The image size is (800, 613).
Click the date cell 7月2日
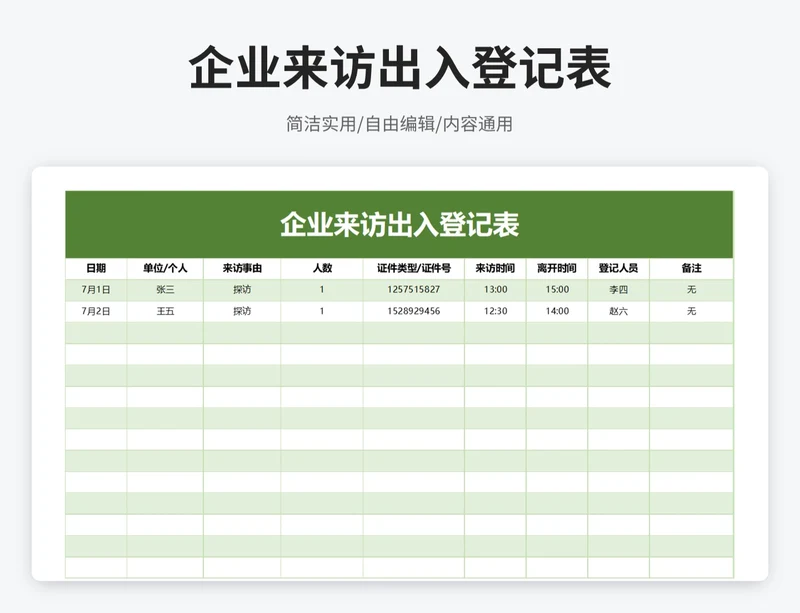pos(96,311)
